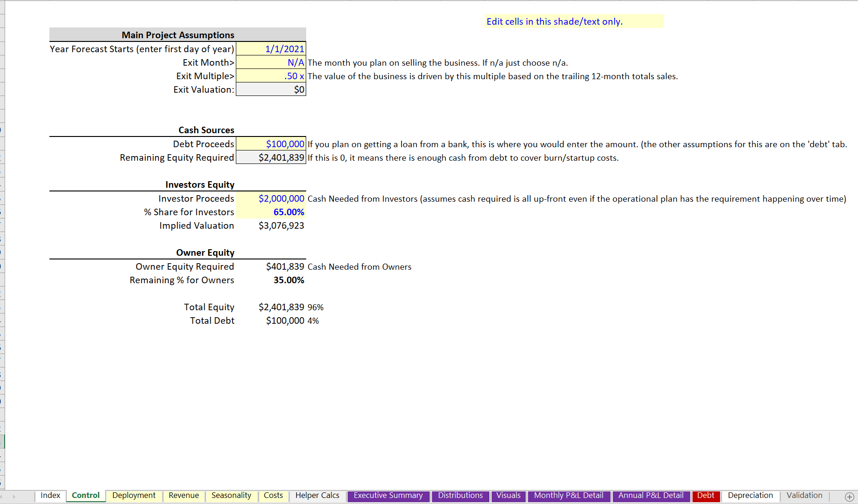Select the Revenue sheet tab

tap(183, 496)
